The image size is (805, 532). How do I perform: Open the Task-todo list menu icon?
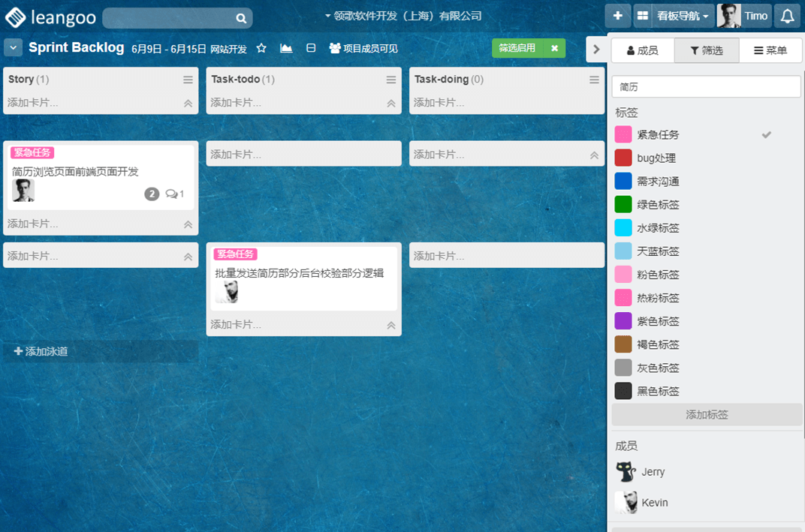coord(391,80)
